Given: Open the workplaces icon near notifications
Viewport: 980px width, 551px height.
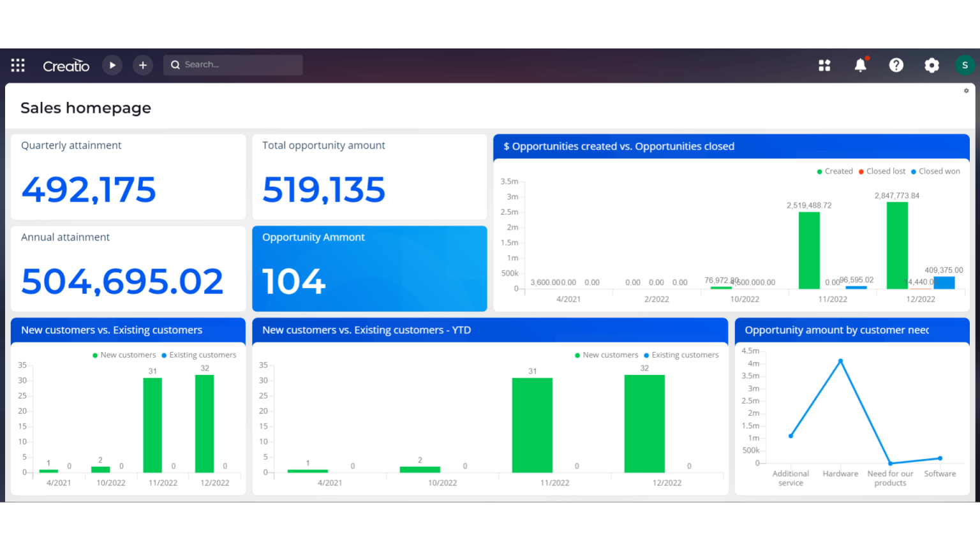Looking at the screenshot, I should (824, 64).
